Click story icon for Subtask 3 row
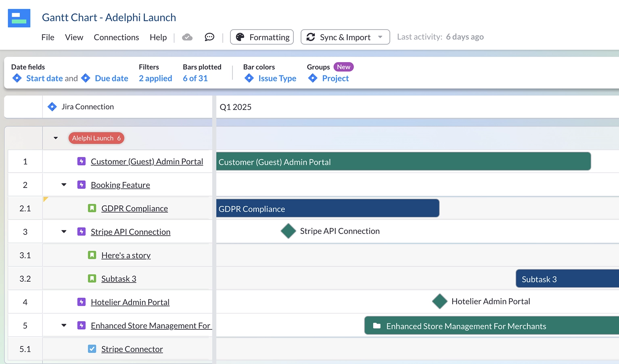This screenshot has height=364, width=619. (x=92, y=278)
